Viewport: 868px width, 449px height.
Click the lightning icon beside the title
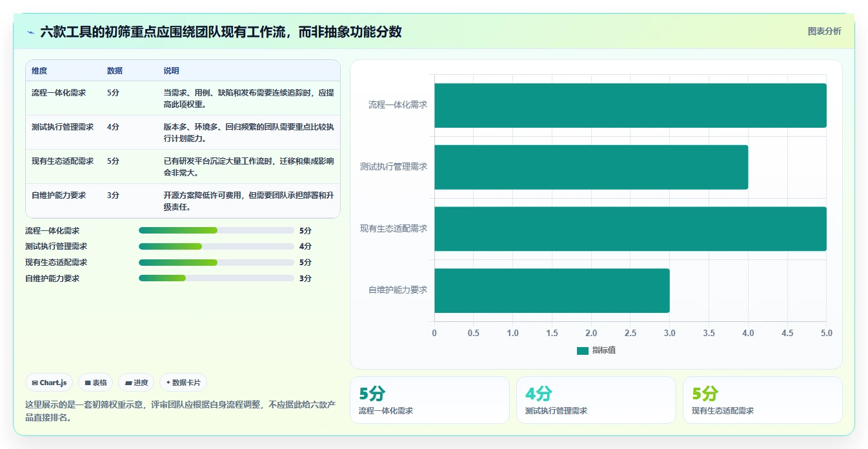pos(31,32)
